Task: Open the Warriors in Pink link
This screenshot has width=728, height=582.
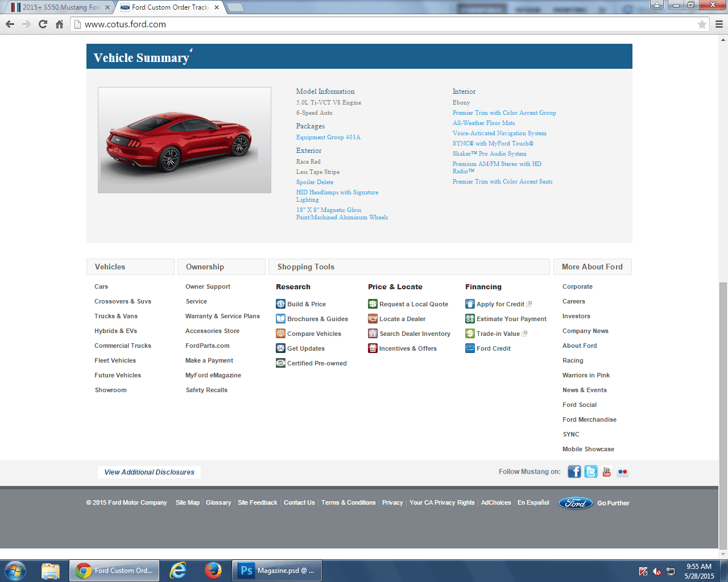Action: pyautogui.click(x=586, y=375)
